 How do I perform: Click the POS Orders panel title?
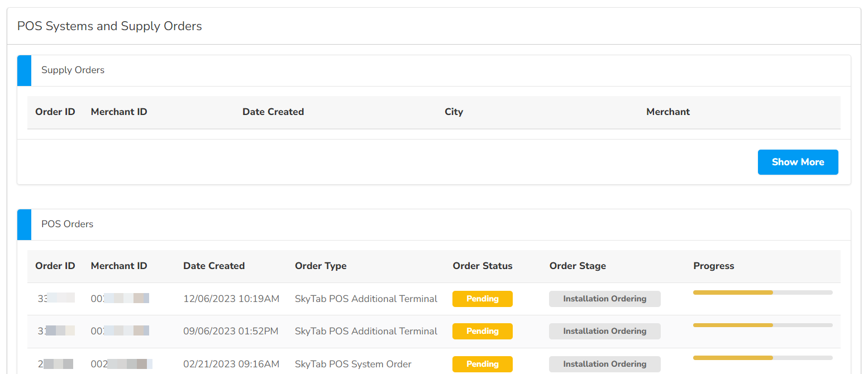point(67,224)
